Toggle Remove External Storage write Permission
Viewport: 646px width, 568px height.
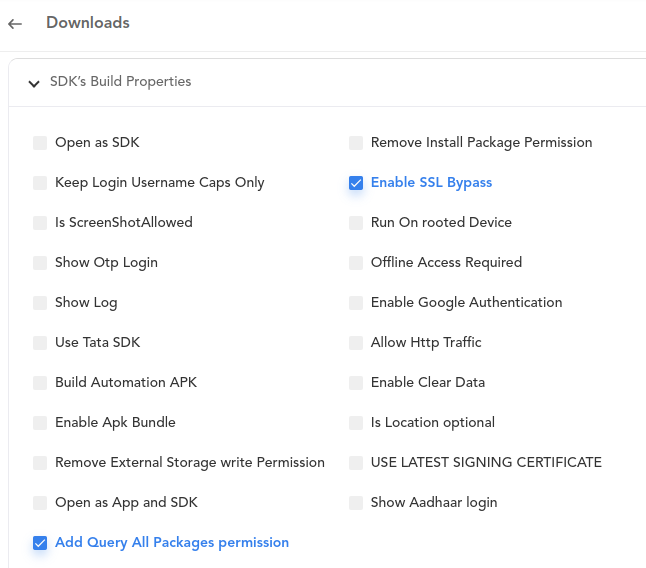coord(40,463)
